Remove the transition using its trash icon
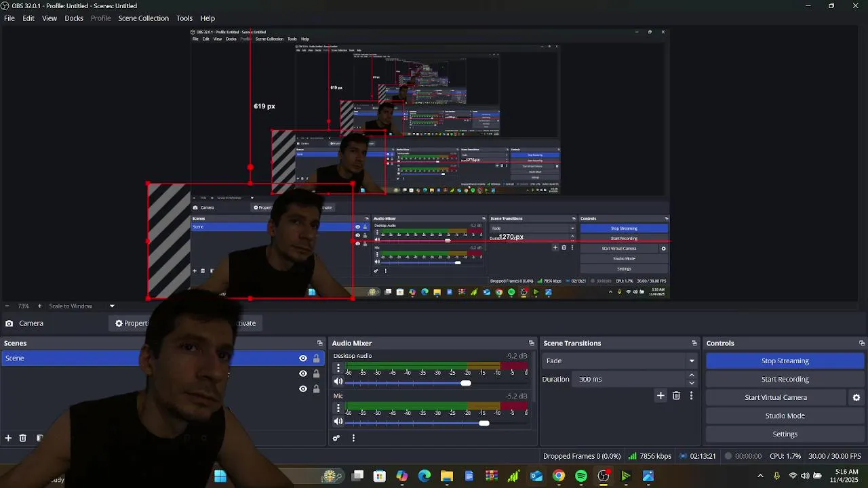Image resolution: width=868 pixels, height=488 pixels. tap(676, 396)
